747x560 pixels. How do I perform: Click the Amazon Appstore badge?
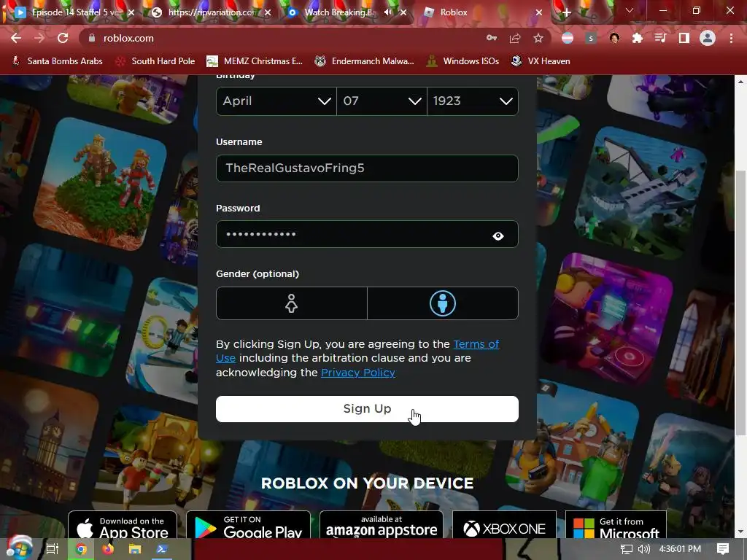382,525
